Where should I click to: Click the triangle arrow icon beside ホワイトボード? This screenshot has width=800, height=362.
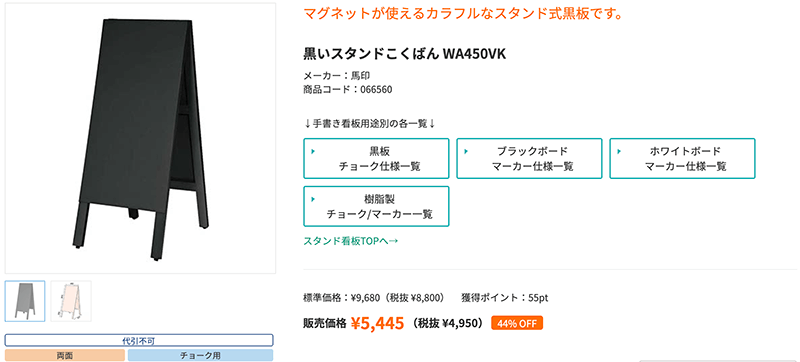click(x=619, y=151)
